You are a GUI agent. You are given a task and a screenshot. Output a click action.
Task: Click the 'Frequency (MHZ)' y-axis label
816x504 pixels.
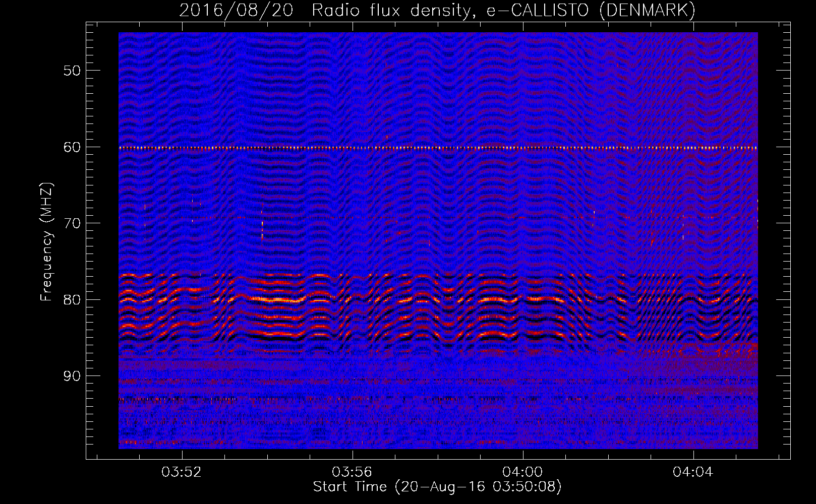[x=46, y=242]
